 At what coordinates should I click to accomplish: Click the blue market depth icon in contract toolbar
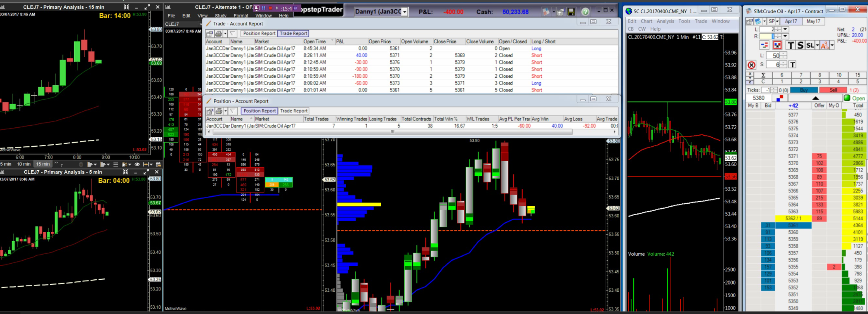click(x=758, y=22)
